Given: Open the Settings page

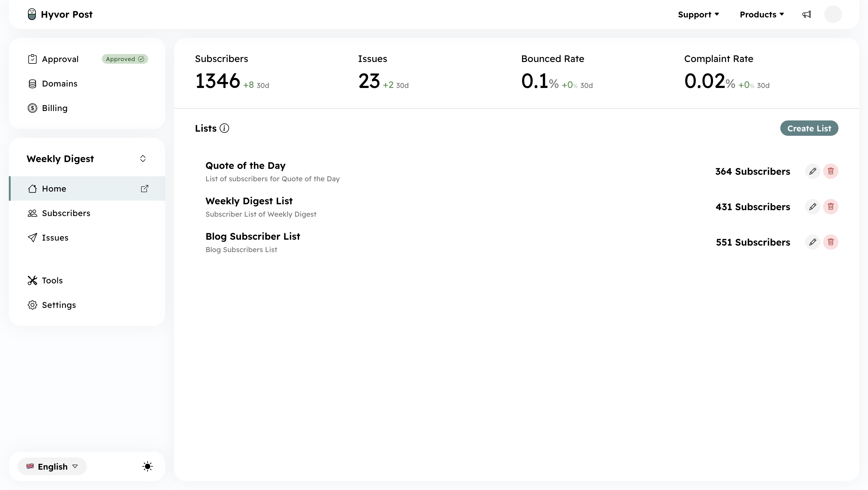Looking at the screenshot, I should tap(59, 305).
